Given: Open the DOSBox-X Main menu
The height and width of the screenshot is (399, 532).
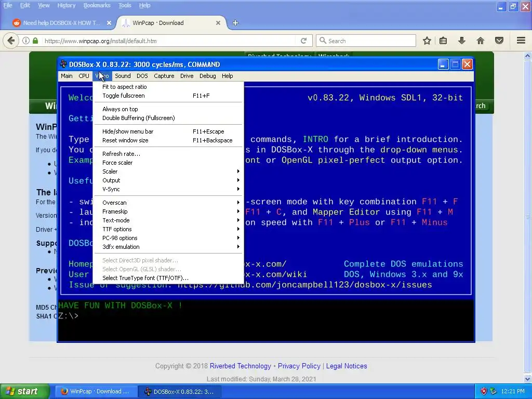Looking at the screenshot, I should point(66,76).
